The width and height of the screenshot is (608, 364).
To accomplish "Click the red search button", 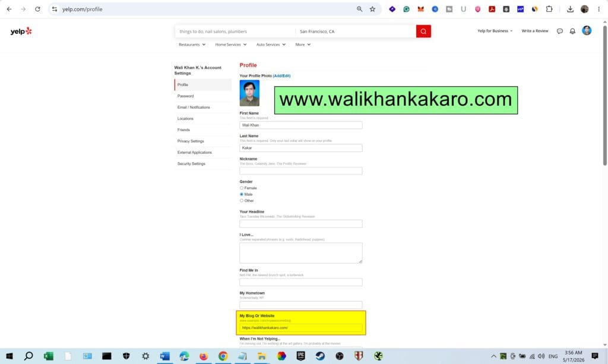I will tap(423, 31).
